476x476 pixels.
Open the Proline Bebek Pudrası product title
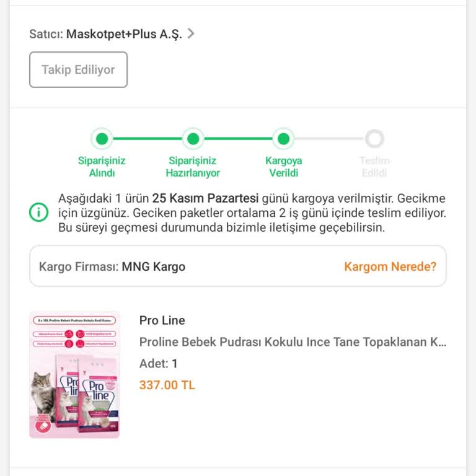coord(293,342)
